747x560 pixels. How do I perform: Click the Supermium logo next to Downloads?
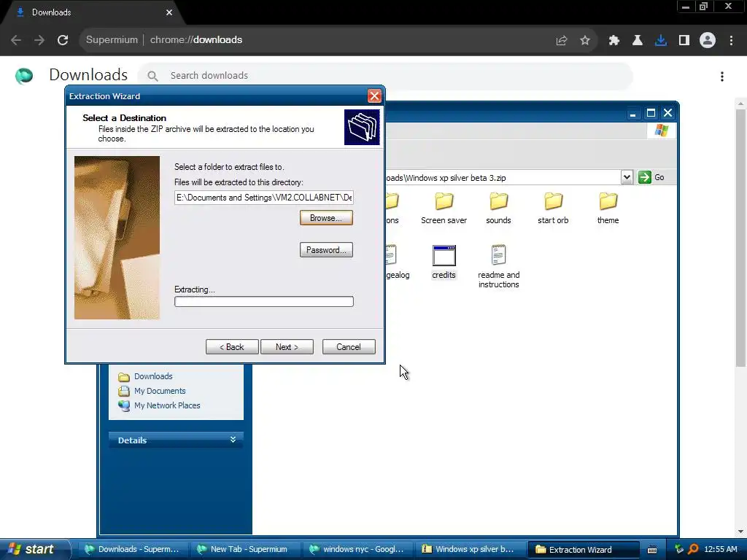24,76
